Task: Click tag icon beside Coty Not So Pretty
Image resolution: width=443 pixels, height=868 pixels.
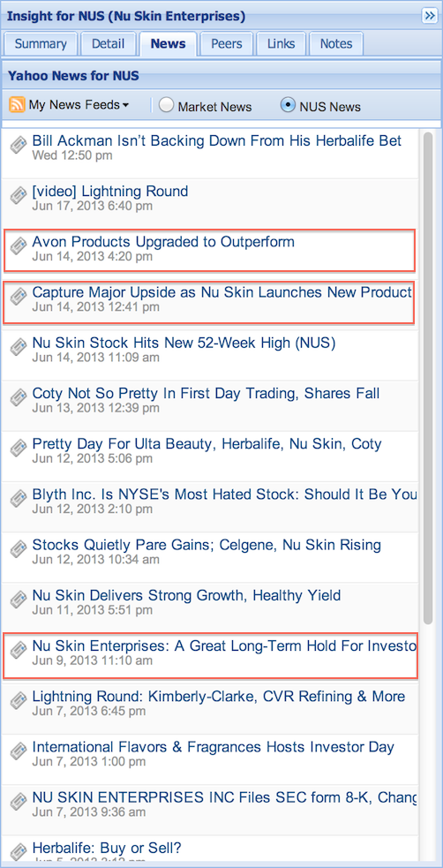Action: (19, 397)
